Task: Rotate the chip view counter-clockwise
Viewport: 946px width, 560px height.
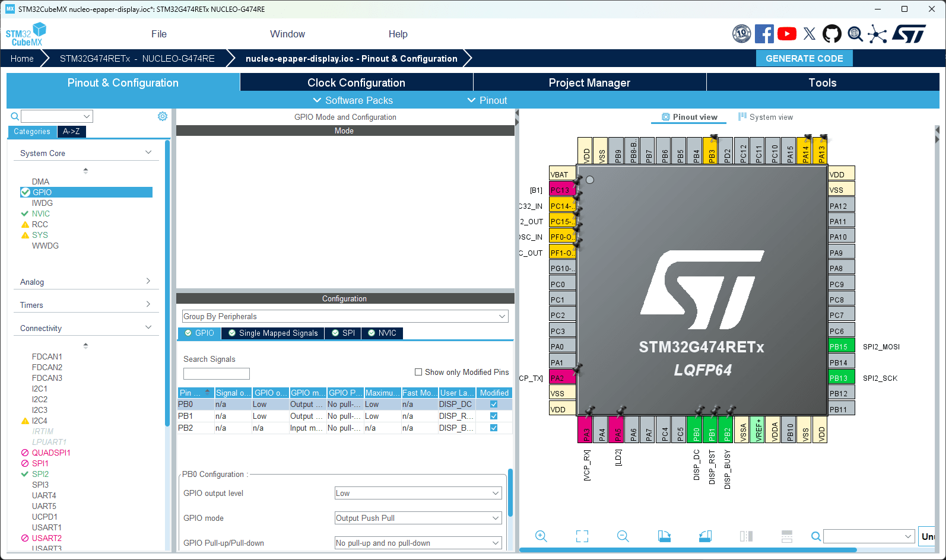Action: point(705,536)
